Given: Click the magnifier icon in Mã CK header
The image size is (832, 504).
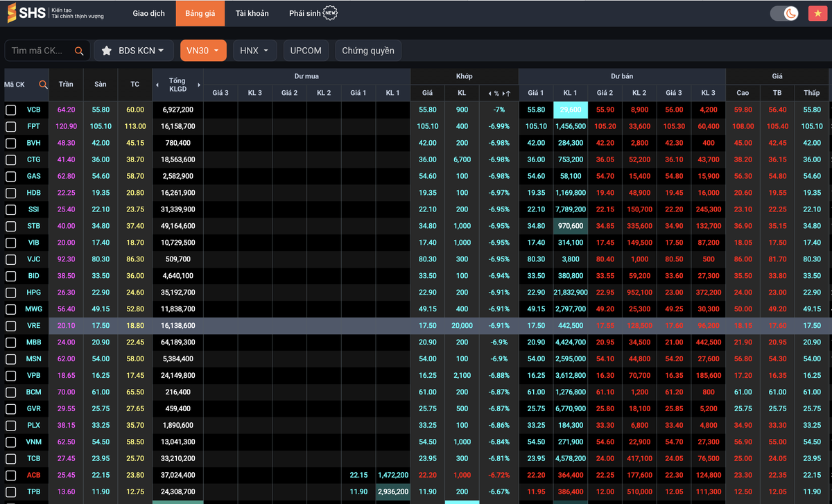Looking at the screenshot, I should pyautogui.click(x=43, y=85).
